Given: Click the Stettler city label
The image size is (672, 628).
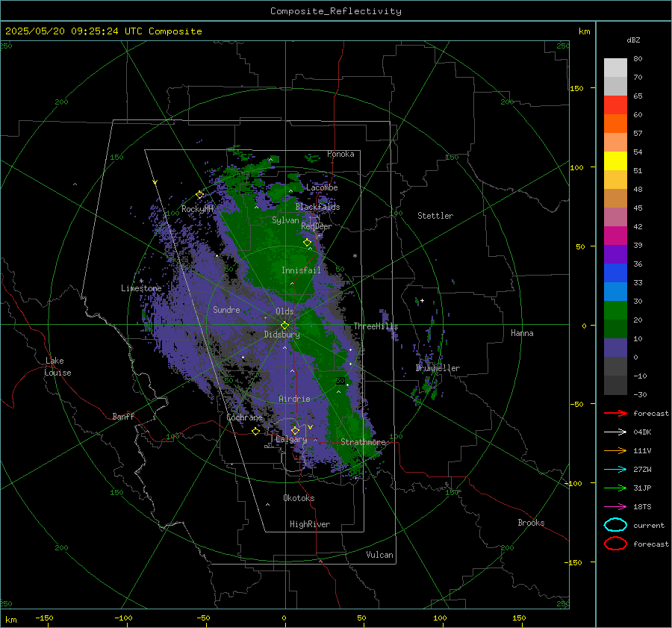Looking at the screenshot, I should point(435,216).
